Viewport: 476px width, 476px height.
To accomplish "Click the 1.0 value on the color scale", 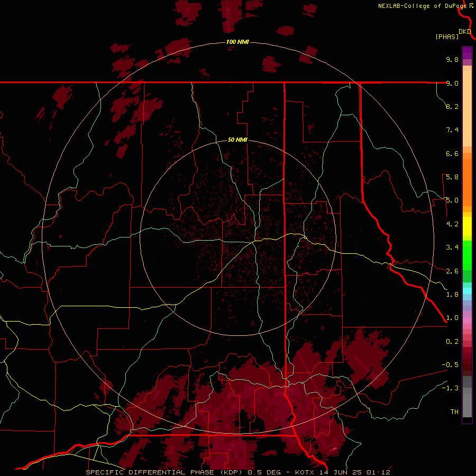I will 452,318.
